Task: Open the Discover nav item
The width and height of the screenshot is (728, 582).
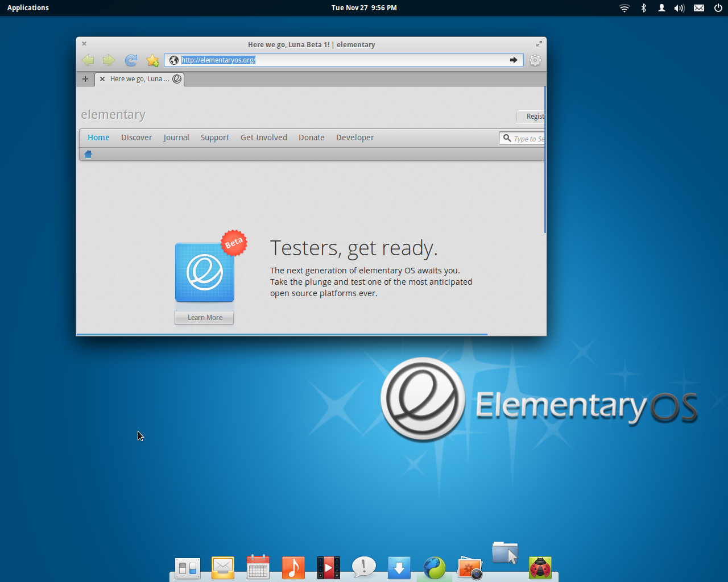Action: tap(136, 138)
